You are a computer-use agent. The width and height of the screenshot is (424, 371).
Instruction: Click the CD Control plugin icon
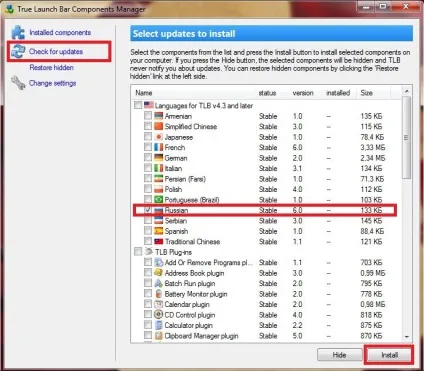pos(159,315)
